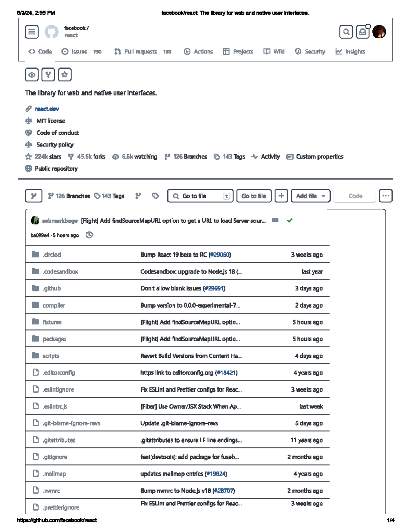Image resolution: width=411 pixels, height=532 pixels.
Task: Open search with the magnifier icon
Action: tap(346, 32)
